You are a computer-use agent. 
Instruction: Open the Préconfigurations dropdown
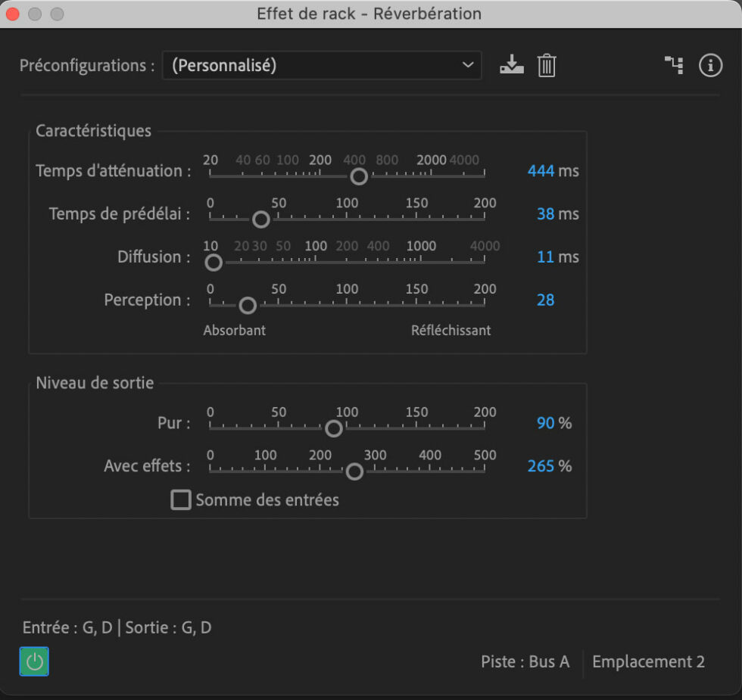point(322,65)
